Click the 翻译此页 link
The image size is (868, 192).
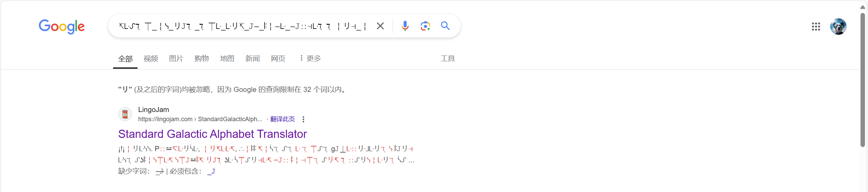[x=283, y=119]
